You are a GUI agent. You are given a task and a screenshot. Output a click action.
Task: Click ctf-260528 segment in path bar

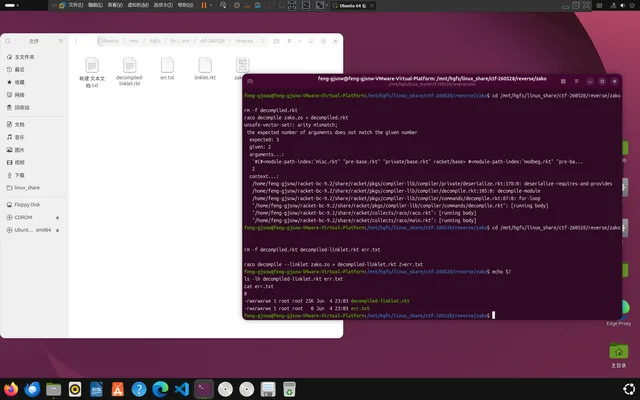(212, 41)
